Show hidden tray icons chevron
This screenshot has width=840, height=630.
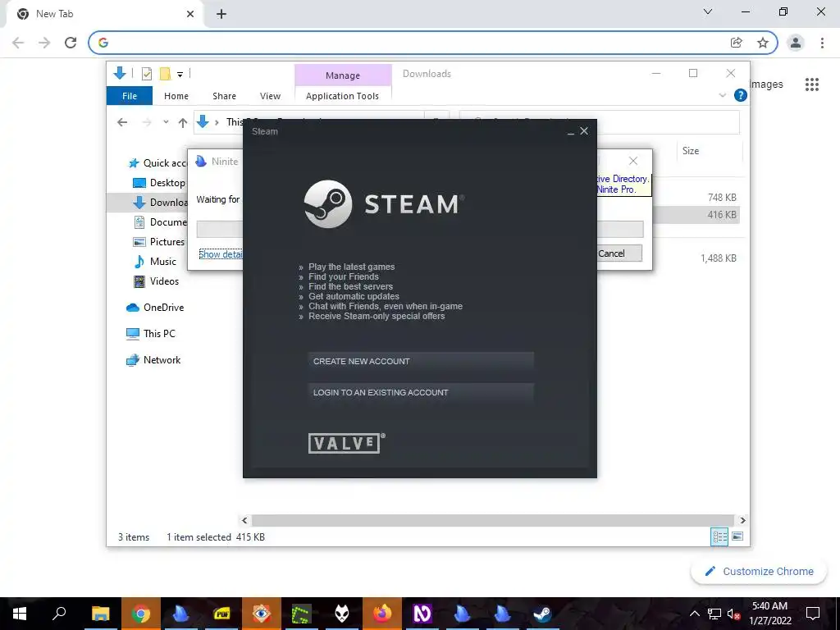coord(694,614)
